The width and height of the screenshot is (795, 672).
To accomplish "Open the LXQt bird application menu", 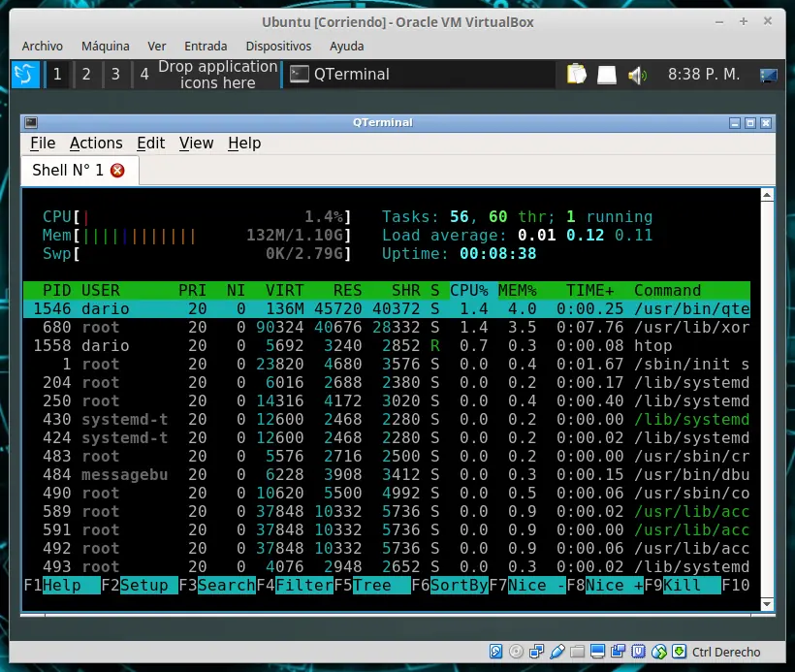I will tap(25, 75).
